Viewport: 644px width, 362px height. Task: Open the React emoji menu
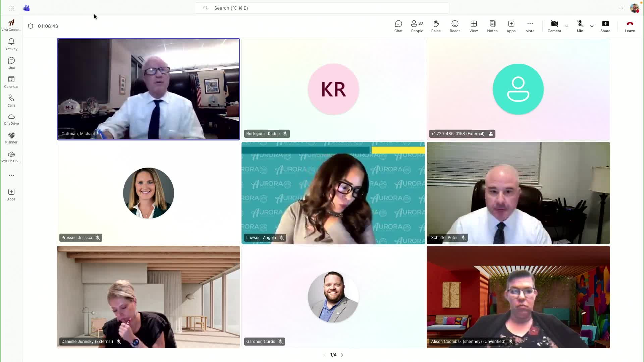pyautogui.click(x=454, y=26)
